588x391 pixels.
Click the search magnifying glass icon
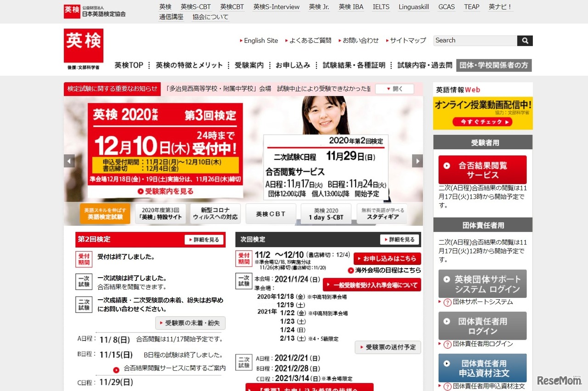coord(525,40)
